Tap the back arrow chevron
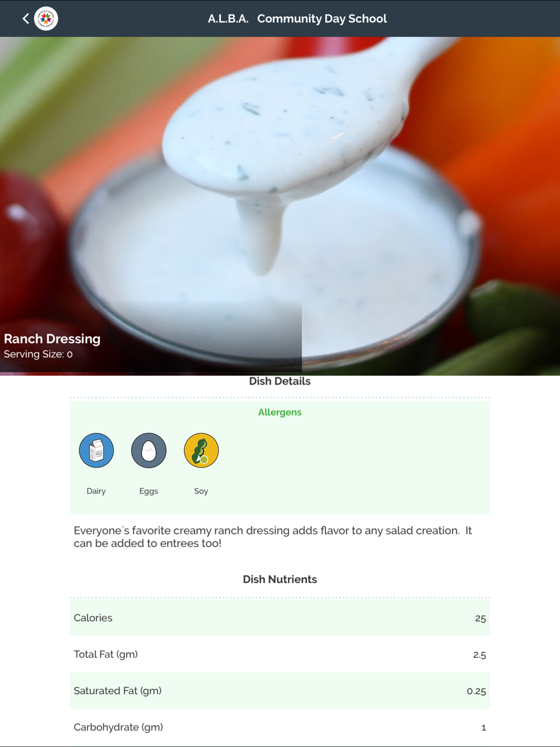This screenshot has width=560, height=747. point(26,18)
